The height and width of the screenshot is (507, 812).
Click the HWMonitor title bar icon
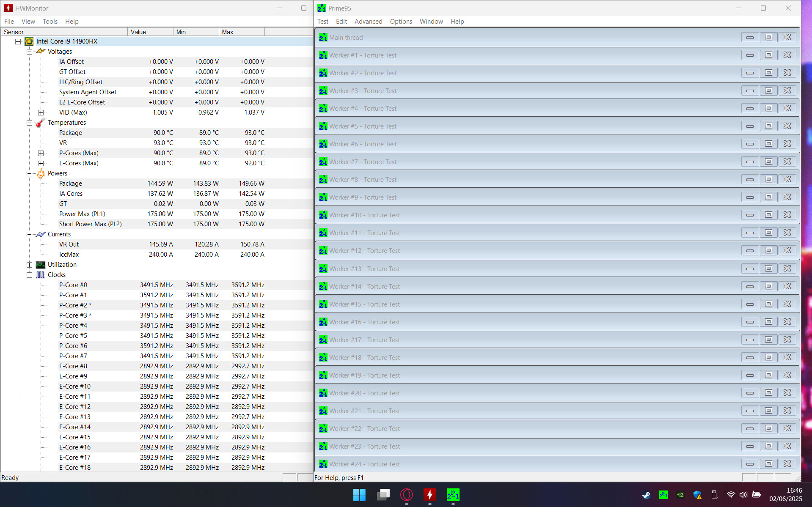click(8, 8)
